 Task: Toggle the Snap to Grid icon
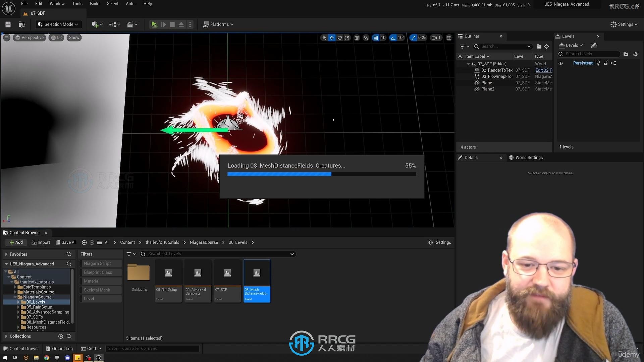(376, 37)
